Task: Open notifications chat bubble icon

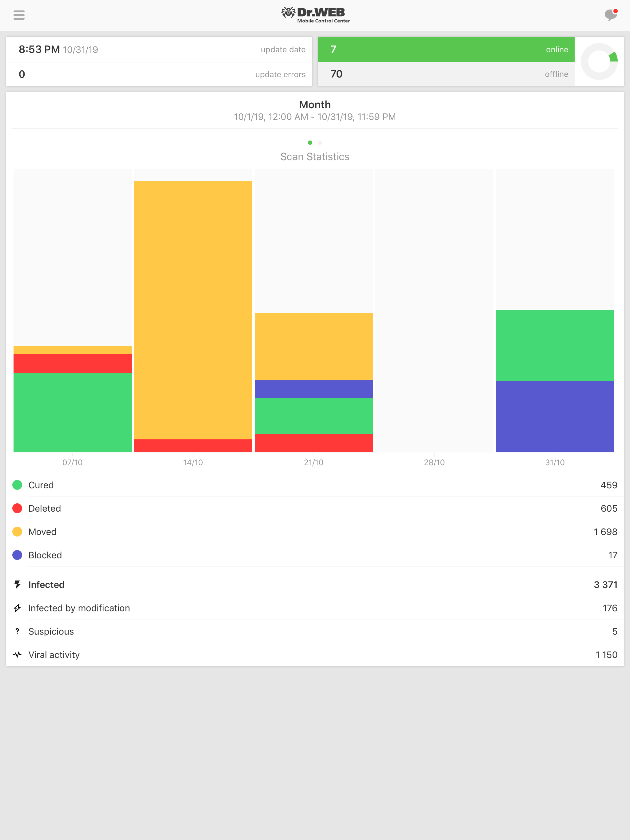Action: click(610, 15)
